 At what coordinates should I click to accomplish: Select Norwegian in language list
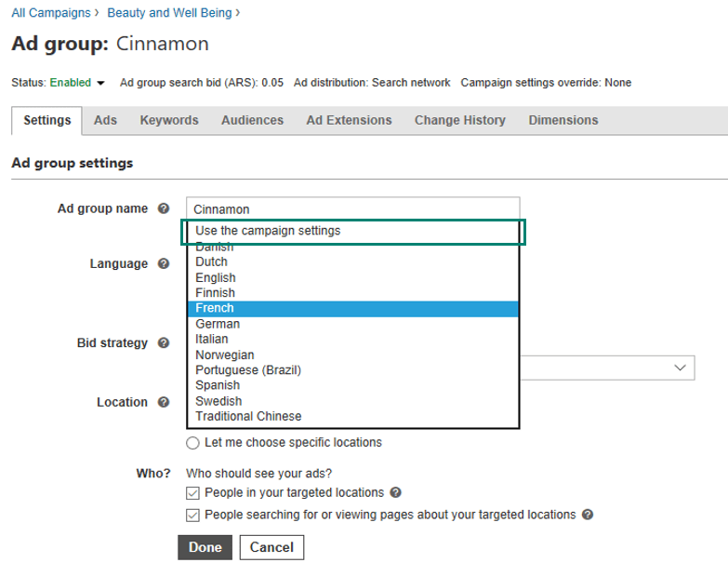353,355
